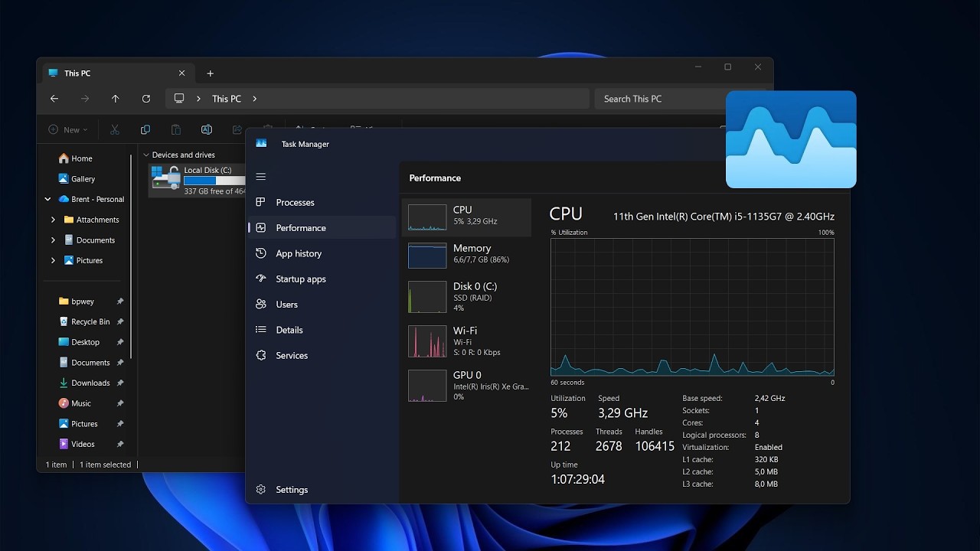
Task: Click the Cut scissors icon
Action: click(115, 130)
